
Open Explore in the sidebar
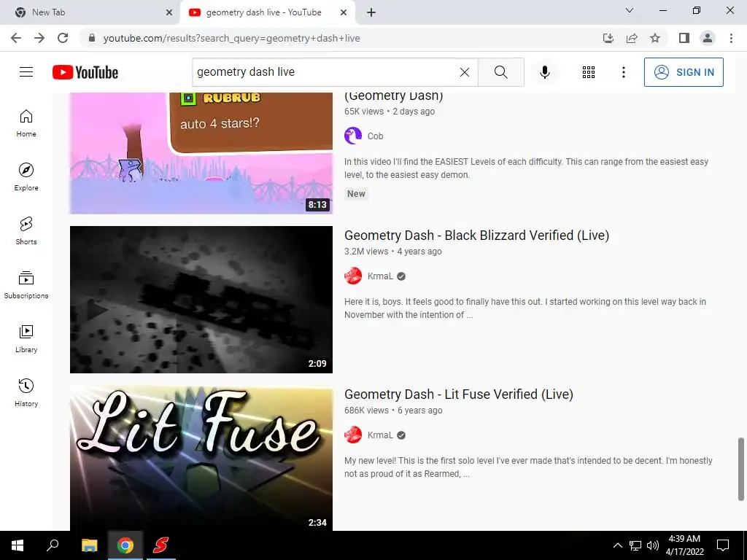coord(26,177)
